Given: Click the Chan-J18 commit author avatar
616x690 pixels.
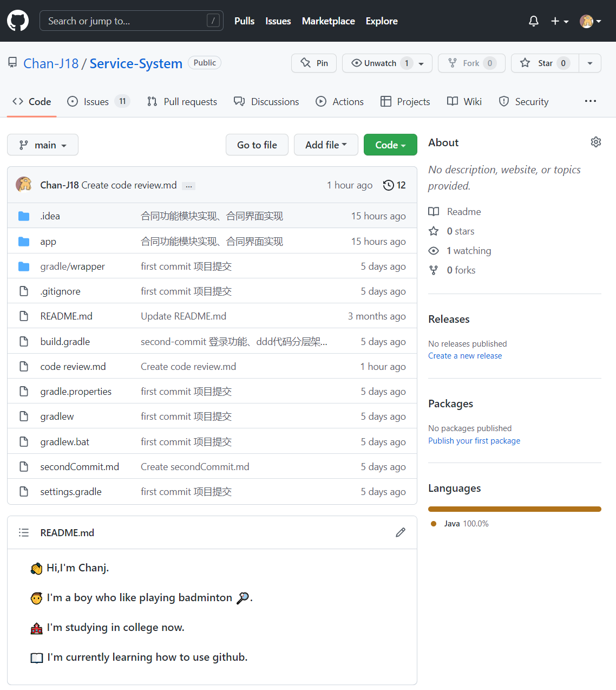Looking at the screenshot, I should click(24, 185).
